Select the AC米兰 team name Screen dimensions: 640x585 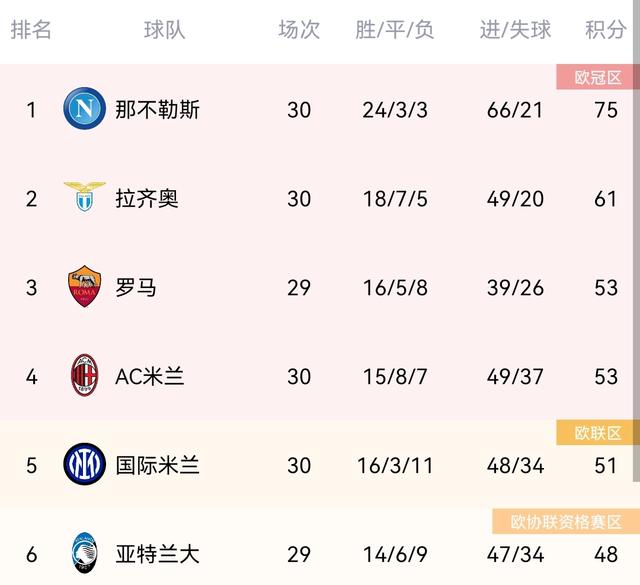click(150, 376)
